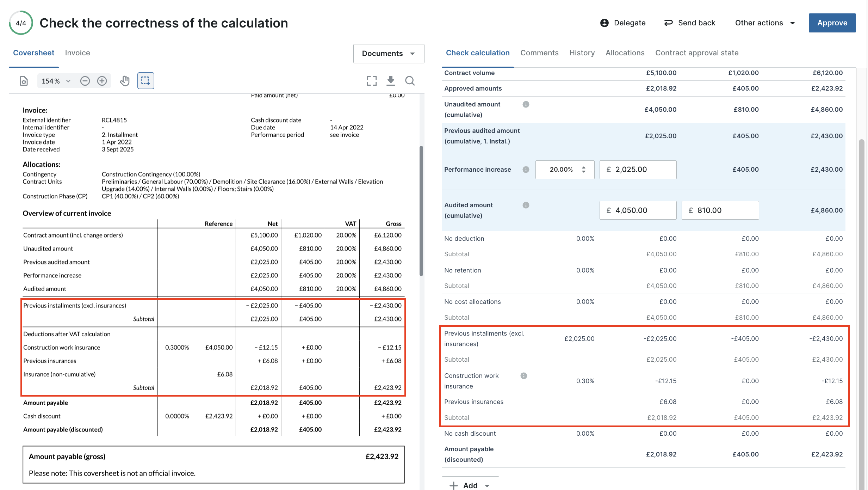The width and height of the screenshot is (868, 490).
Task: Send back the invoice
Action: coord(690,23)
